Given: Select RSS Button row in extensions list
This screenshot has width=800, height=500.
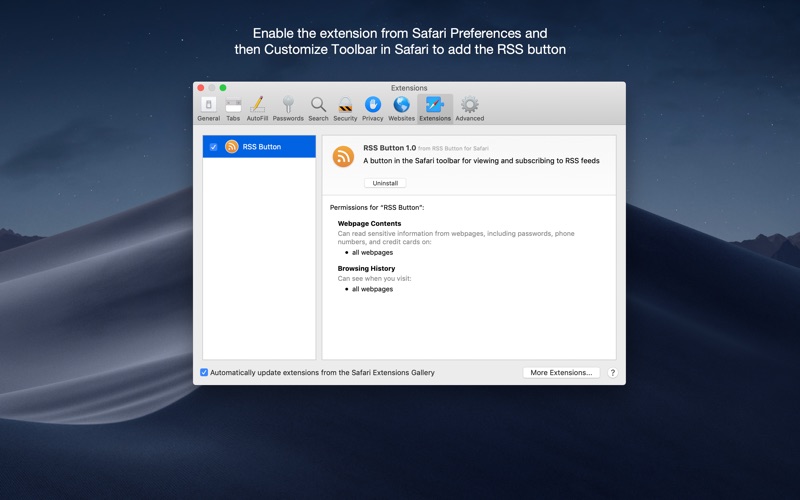Looking at the screenshot, I should pos(259,146).
